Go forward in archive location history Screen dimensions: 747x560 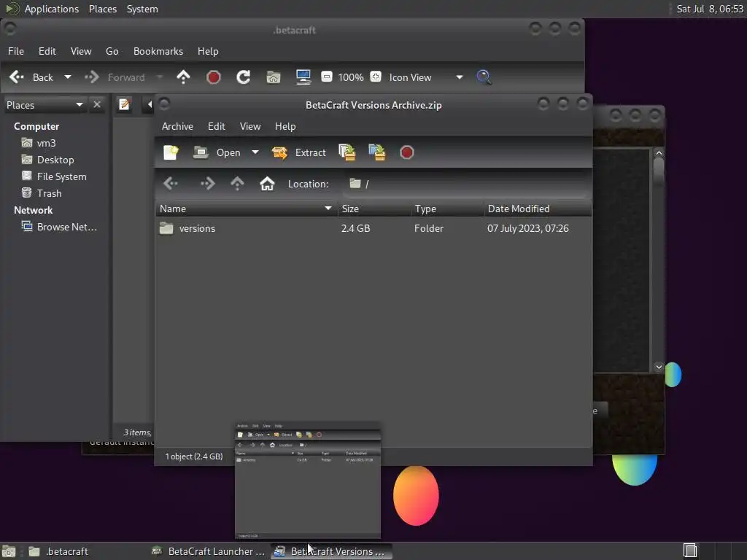coord(208,183)
